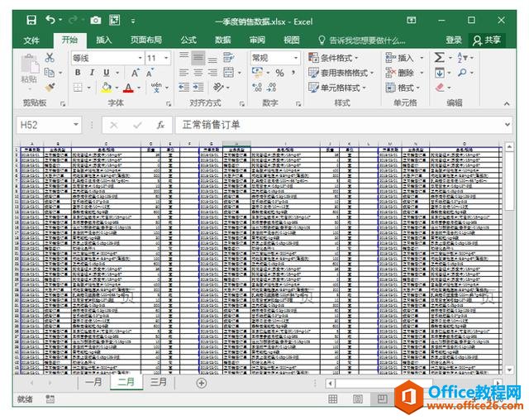529x420 pixels.
Task: Click in the formula bar text
Action: tap(339, 125)
